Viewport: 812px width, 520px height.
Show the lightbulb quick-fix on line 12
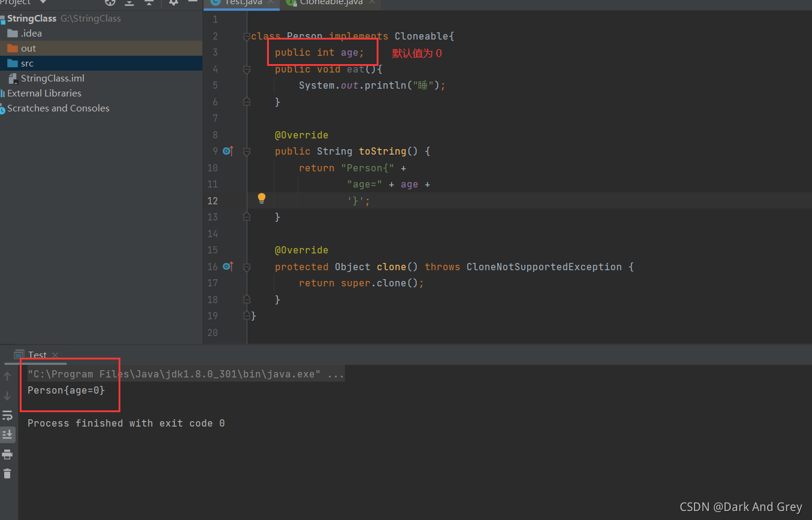pyautogui.click(x=262, y=198)
